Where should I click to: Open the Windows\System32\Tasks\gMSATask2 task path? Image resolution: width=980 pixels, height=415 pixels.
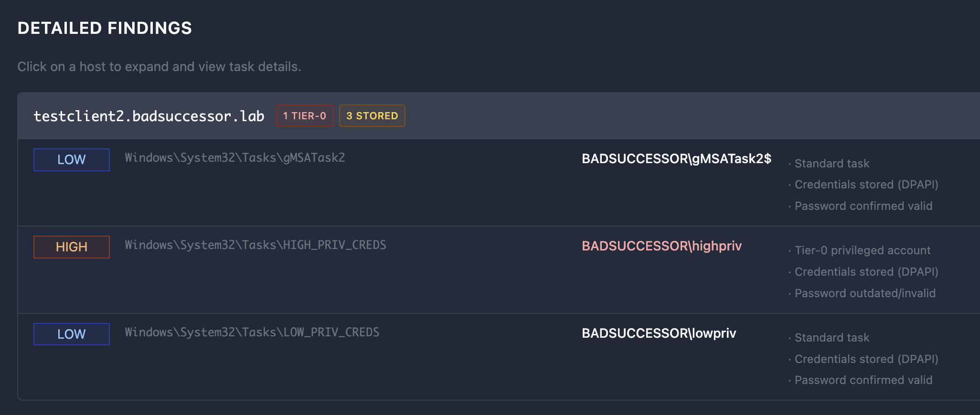[x=235, y=158]
